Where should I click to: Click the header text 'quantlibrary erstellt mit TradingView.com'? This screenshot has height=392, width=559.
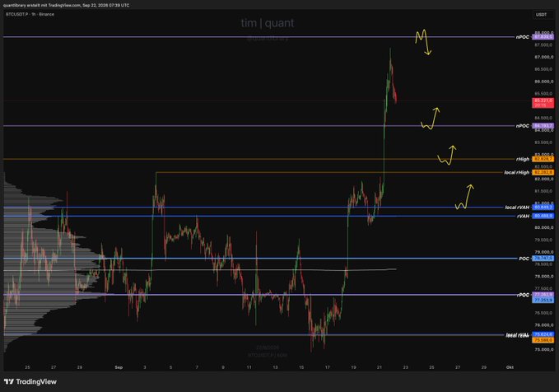pos(42,5)
